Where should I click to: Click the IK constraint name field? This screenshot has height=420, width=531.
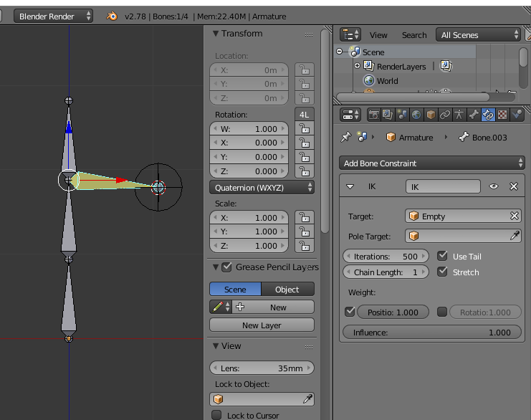[x=443, y=186]
